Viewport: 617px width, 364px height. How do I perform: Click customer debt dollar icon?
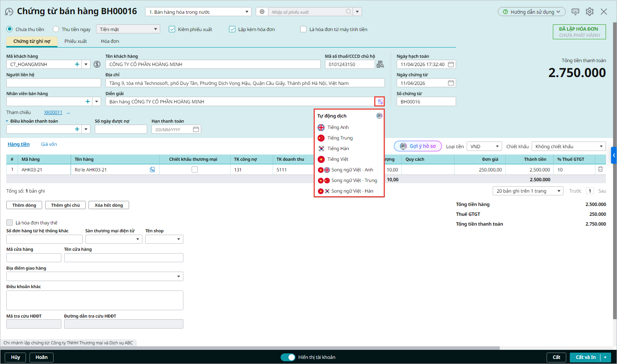click(x=97, y=64)
